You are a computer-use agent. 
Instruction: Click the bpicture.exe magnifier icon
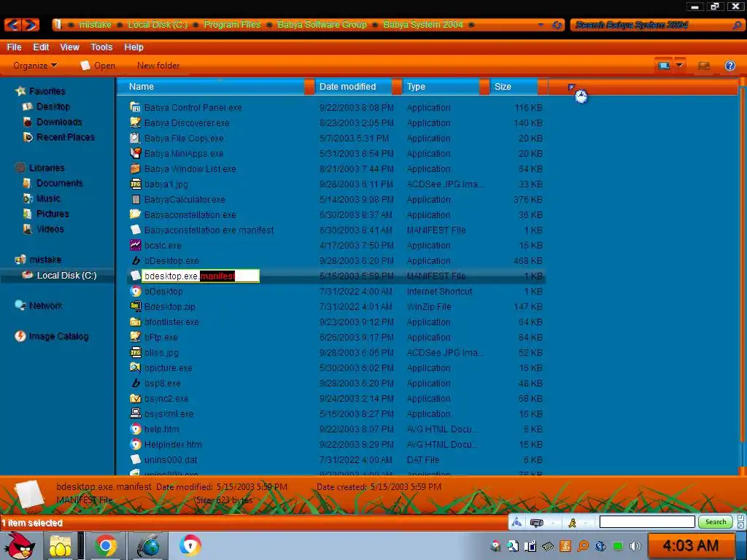[x=135, y=367]
